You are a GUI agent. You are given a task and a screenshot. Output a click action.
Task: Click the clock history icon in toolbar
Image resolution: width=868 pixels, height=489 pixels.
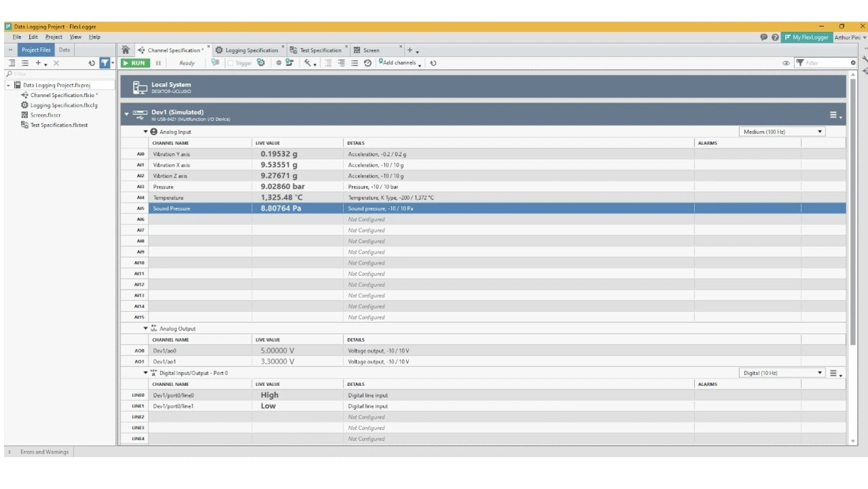pos(368,63)
